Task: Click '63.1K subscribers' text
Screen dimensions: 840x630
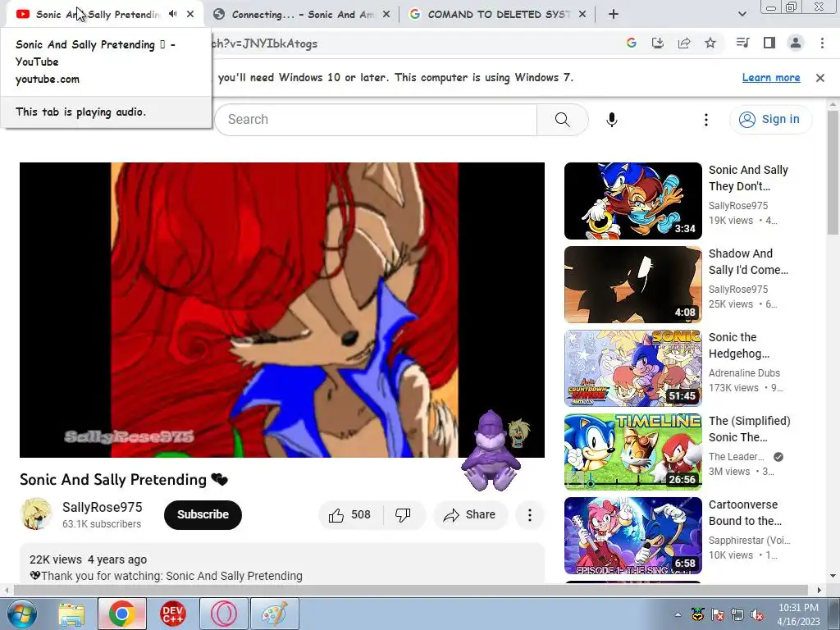Action: (102, 524)
